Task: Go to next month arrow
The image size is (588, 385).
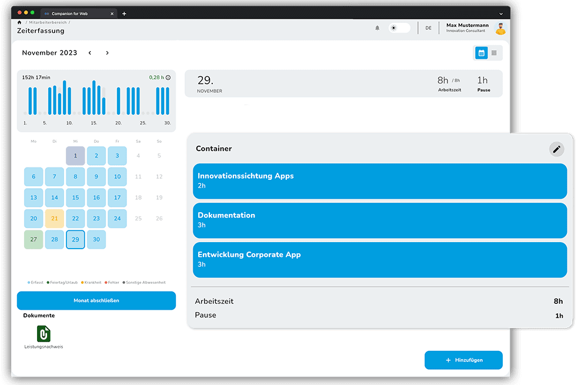Action: point(107,53)
